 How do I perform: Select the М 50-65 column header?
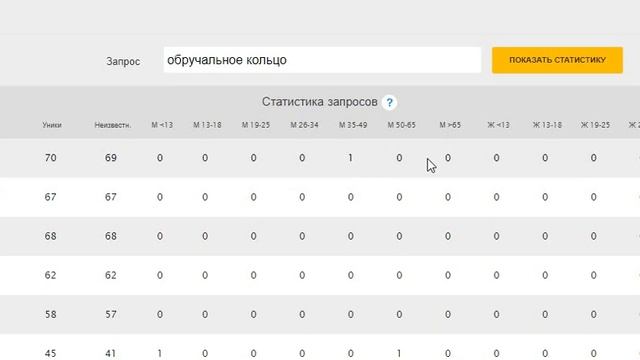[401, 125]
